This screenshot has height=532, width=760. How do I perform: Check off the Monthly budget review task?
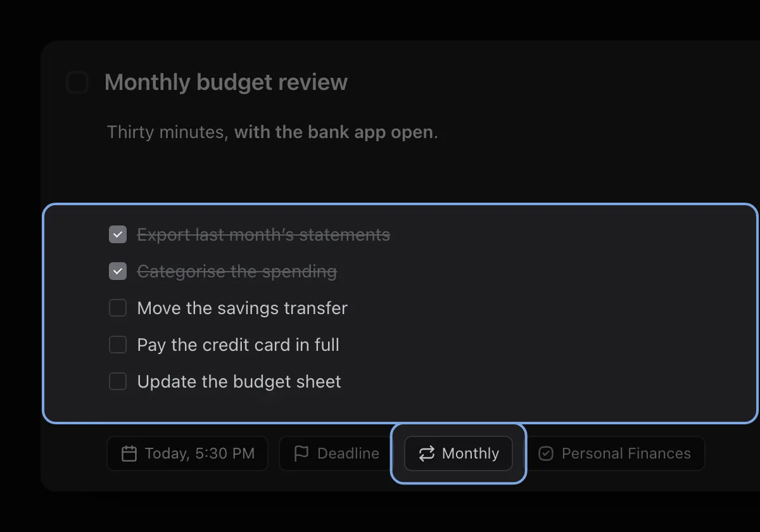coord(77,82)
